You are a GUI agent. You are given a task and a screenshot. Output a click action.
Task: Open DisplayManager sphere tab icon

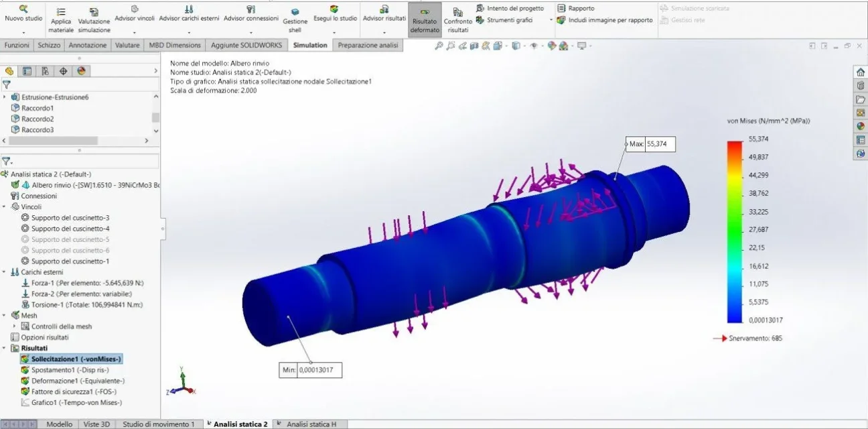click(81, 70)
